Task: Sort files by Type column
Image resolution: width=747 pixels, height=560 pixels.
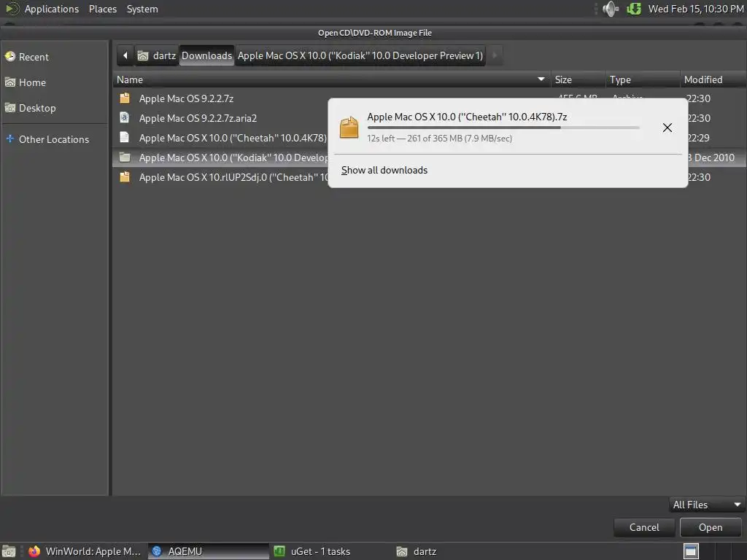Action: pyautogui.click(x=643, y=79)
